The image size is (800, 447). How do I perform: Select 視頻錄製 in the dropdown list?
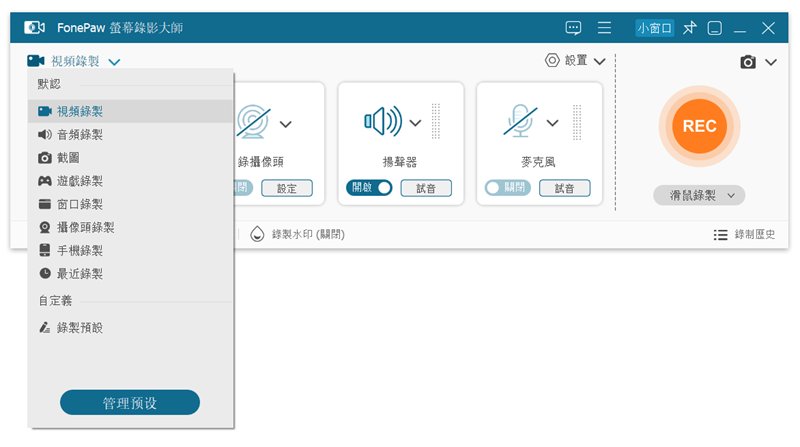[x=131, y=111]
